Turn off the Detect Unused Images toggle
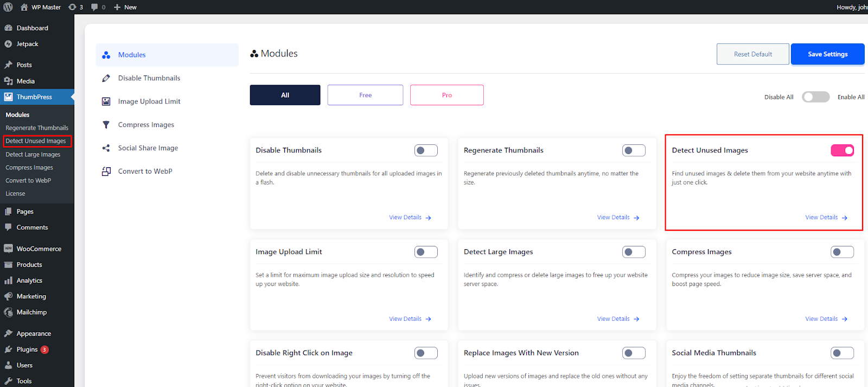The height and width of the screenshot is (387, 868). pyautogui.click(x=842, y=150)
